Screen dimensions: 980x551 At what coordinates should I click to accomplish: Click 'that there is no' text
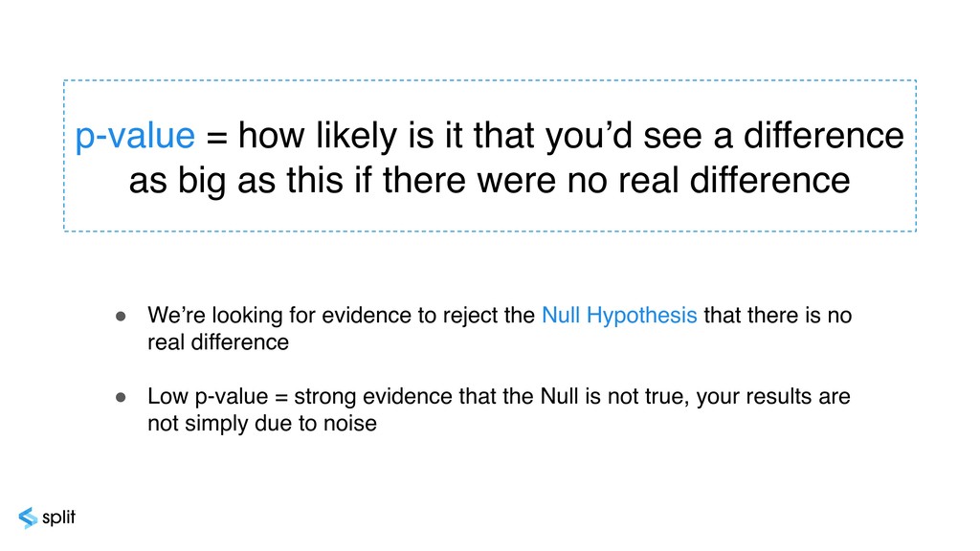click(777, 316)
